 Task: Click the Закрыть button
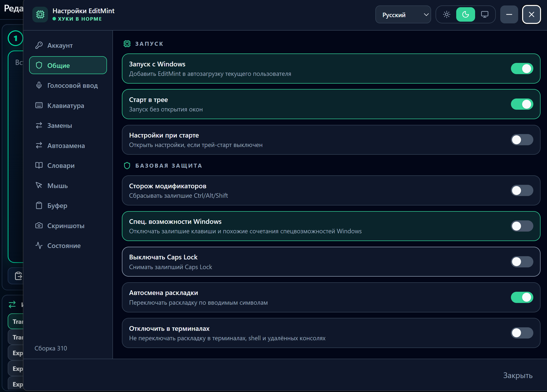pos(518,375)
